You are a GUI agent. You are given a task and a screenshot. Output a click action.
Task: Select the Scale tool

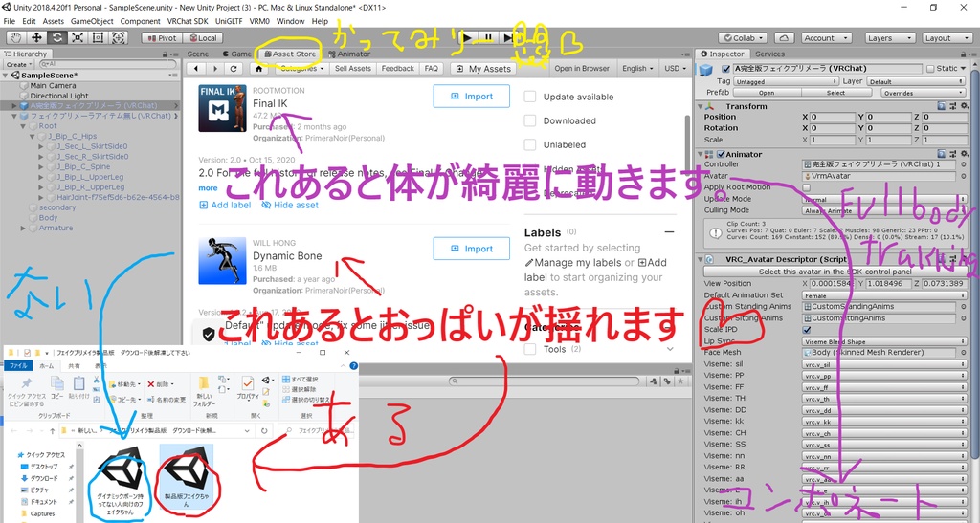click(78, 37)
